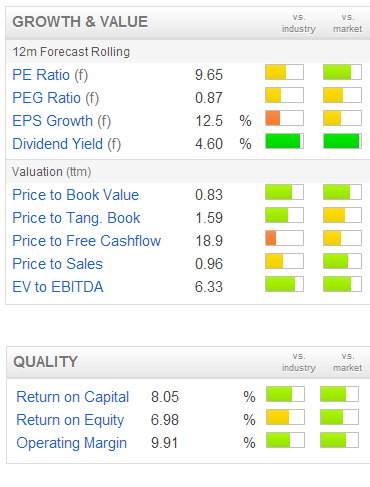Select the Return on Equity link
The height and width of the screenshot is (487, 370).
tap(70, 420)
